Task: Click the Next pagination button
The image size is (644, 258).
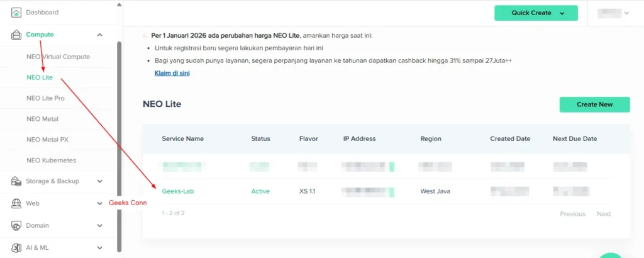Action: 604,213
